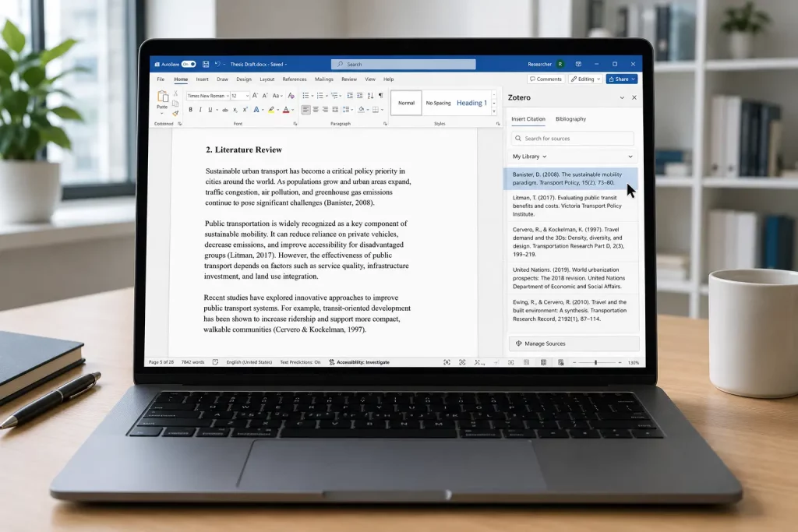Apply yellow text highlight color
Image resolution: width=798 pixels, height=532 pixels.
click(271, 109)
